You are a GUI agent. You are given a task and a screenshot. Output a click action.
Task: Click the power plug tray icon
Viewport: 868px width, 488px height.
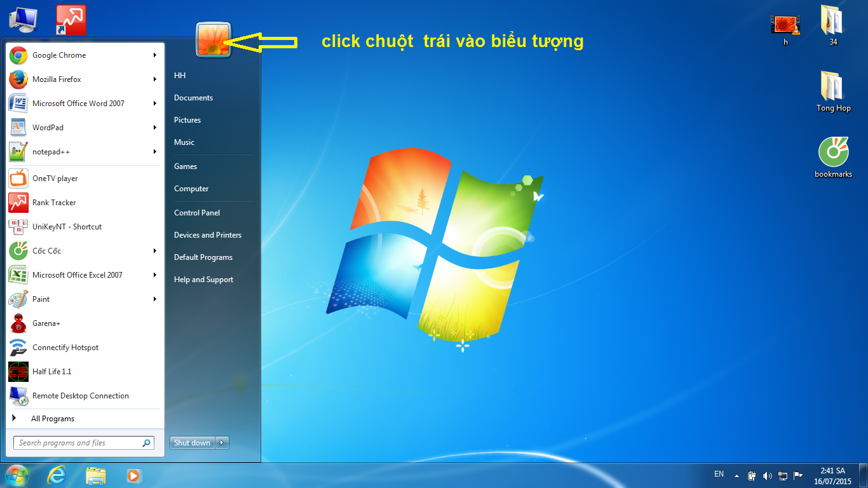pyautogui.click(x=752, y=475)
